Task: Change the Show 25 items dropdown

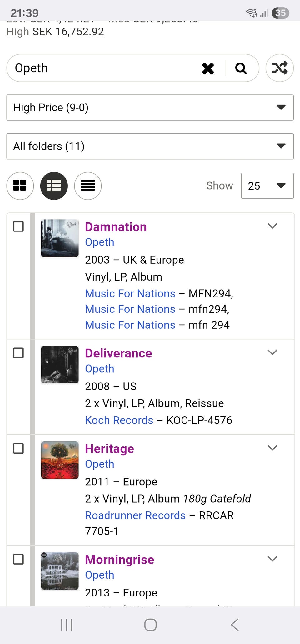Action: [267, 186]
